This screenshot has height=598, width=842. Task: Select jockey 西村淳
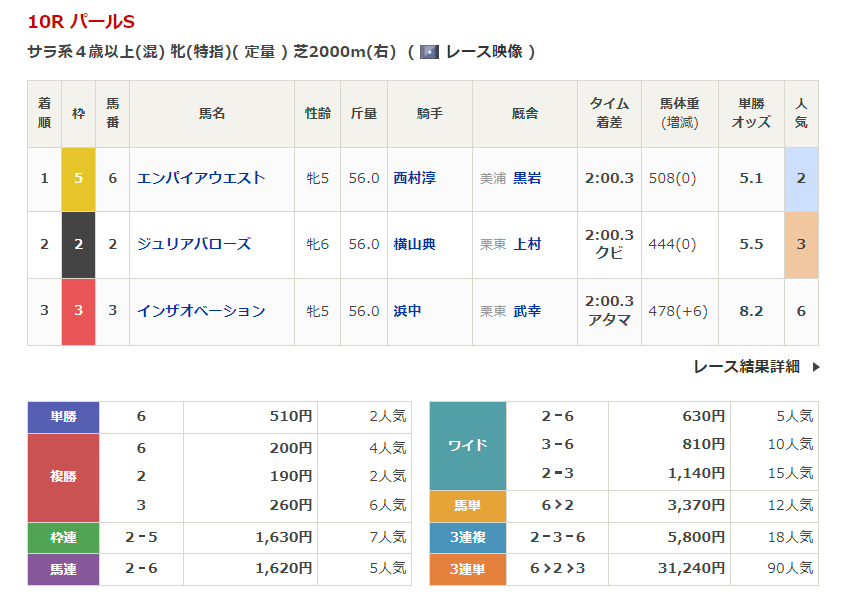[414, 178]
